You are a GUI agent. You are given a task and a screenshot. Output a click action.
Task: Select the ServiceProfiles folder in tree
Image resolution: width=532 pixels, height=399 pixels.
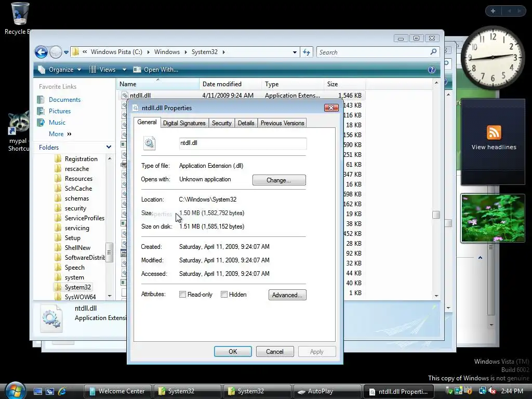[85, 218]
